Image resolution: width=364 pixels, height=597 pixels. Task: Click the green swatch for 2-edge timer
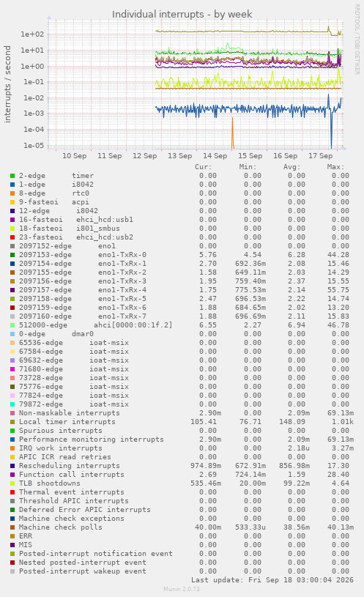(12, 176)
